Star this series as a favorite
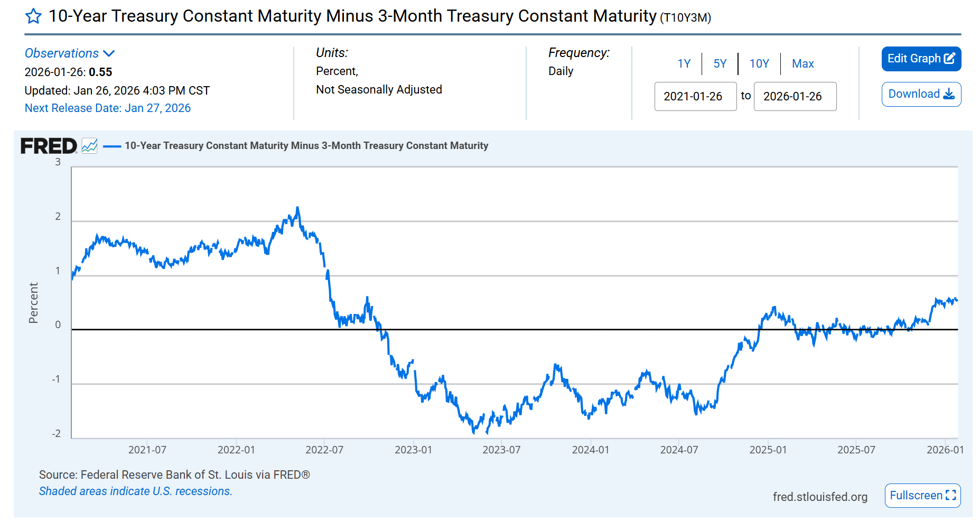The height and width of the screenshot is (521, 980). [33, 16]
